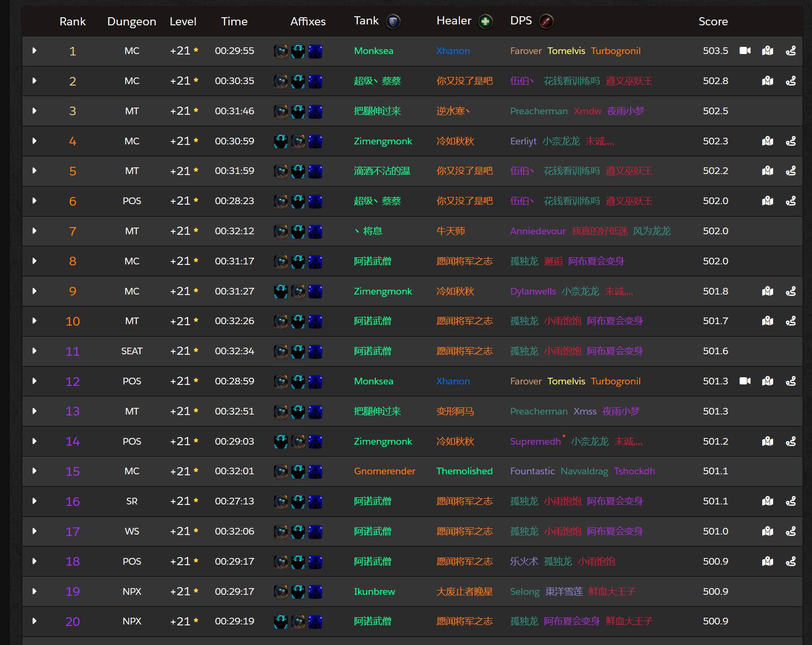Click the route icon for rank 5 run
The image size is (812, 645).
pyautogui.click(x=791, y=171)
